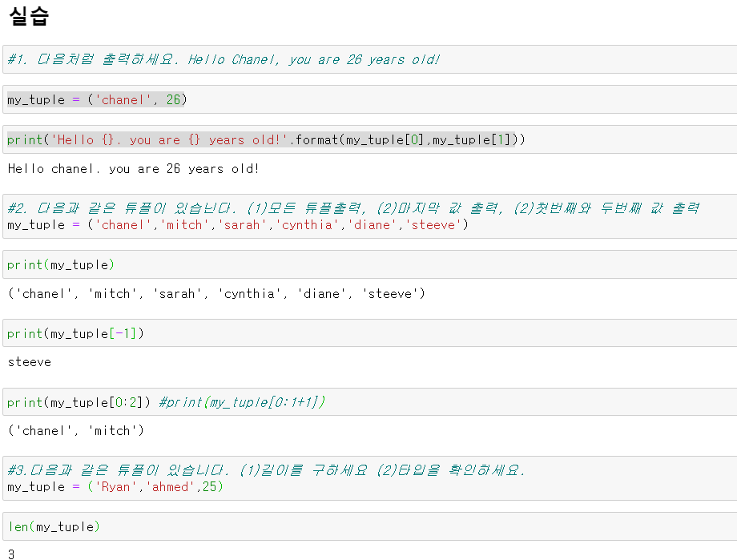Screen dimensions: 737x560
Task: Click output ('chanel', 'mitch')
Action: pyautogui.click(x=76, y=431)
